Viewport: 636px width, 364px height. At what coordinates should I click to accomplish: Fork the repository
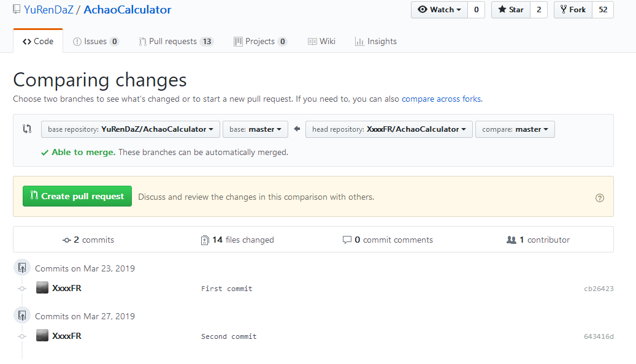tap(573, 10)
